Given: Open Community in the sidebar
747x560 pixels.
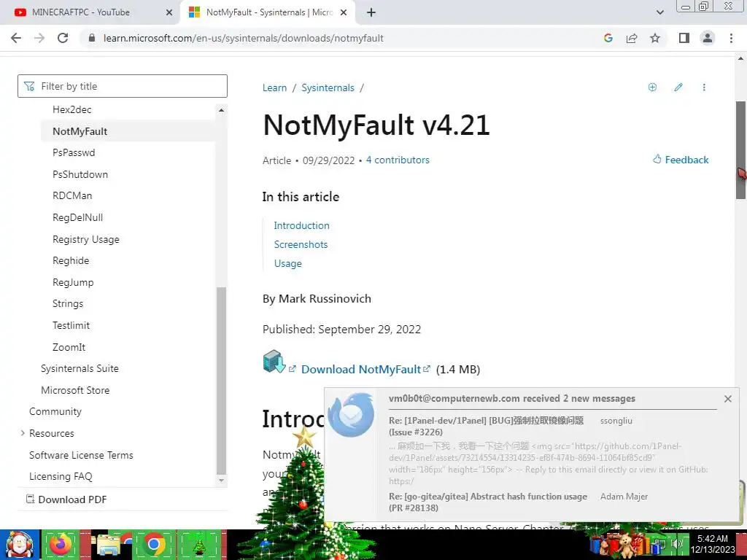Looking at the screenshot, I should click(x=55, y=411).
